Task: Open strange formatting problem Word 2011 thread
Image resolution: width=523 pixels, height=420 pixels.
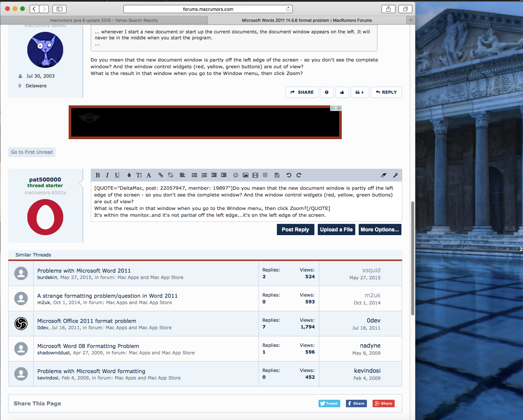Action: pos(107,296)
